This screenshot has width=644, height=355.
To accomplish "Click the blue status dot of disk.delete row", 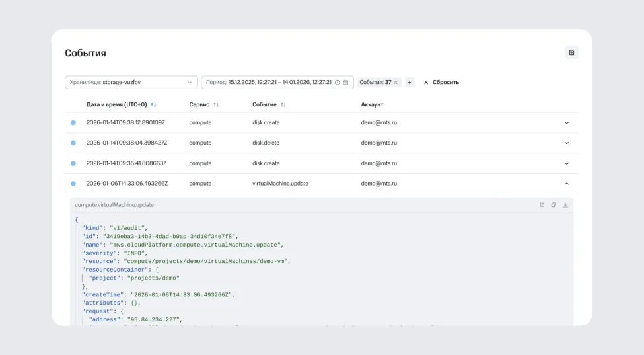I will (73, 143).
